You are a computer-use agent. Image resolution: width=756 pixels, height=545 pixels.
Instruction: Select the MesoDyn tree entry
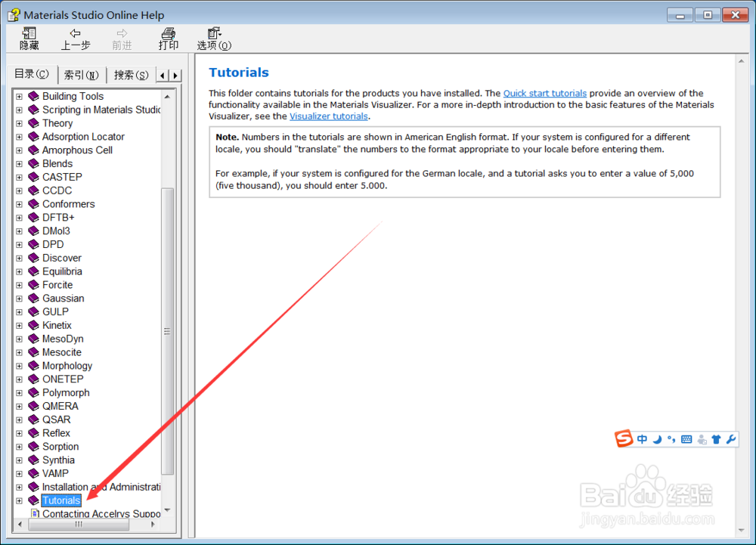click(x=63, y=339)
